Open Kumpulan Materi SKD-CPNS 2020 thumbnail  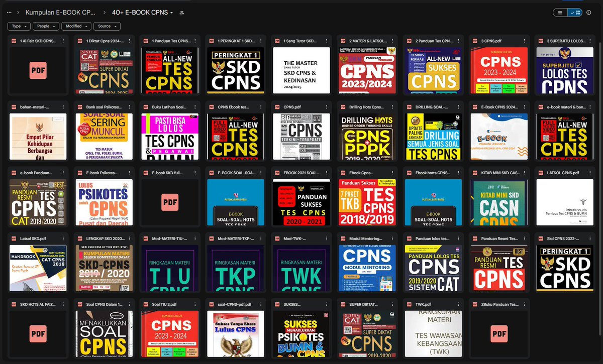[x=104, y=268]
